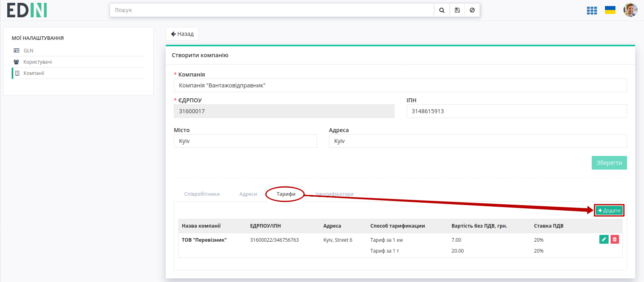The image size is (644, 282).
Task: Click the search magnifier icon
Action: pos(442,10)
